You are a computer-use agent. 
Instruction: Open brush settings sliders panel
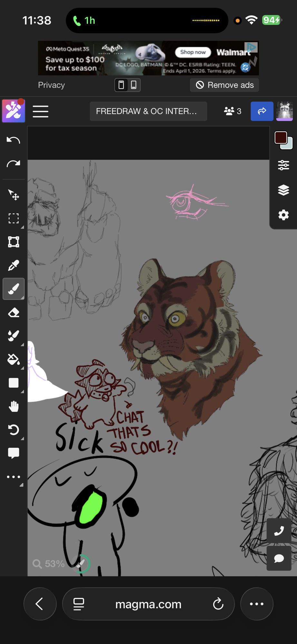coord(283,165)
